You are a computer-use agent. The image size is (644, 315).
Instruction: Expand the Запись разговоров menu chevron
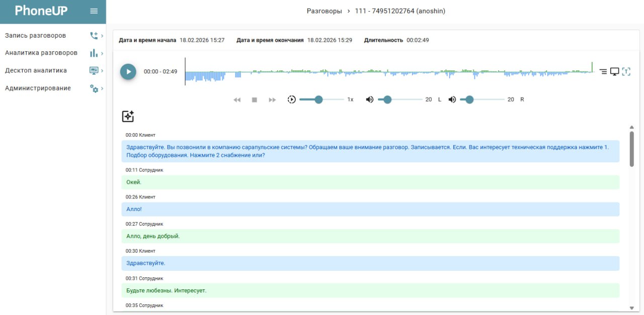(102, 36)
